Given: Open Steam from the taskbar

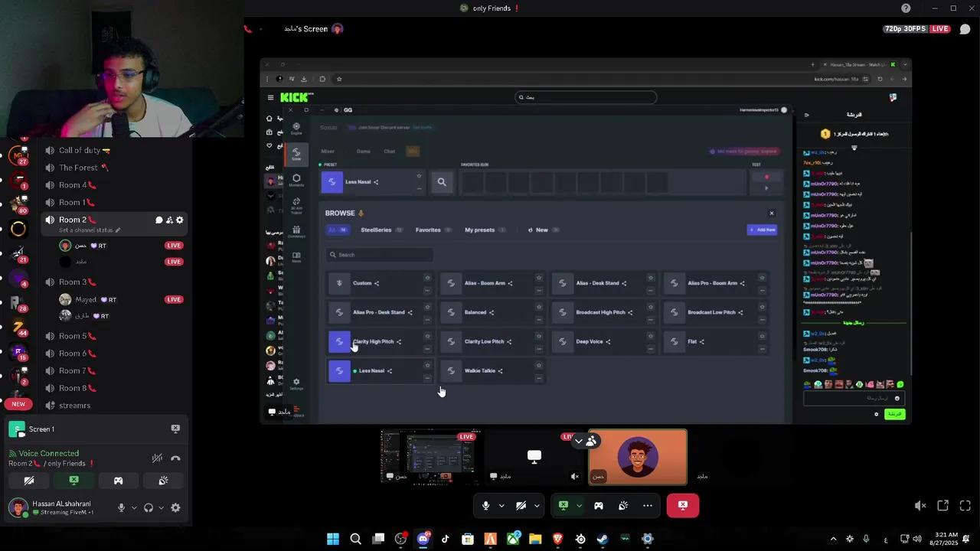Looking at the screenshot, I should [x=603, y=540].
